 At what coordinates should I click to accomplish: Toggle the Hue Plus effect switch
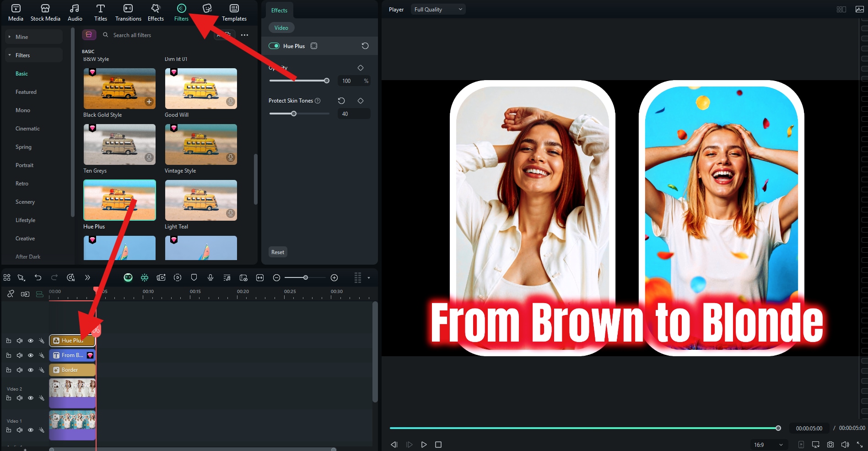(274, 46)
